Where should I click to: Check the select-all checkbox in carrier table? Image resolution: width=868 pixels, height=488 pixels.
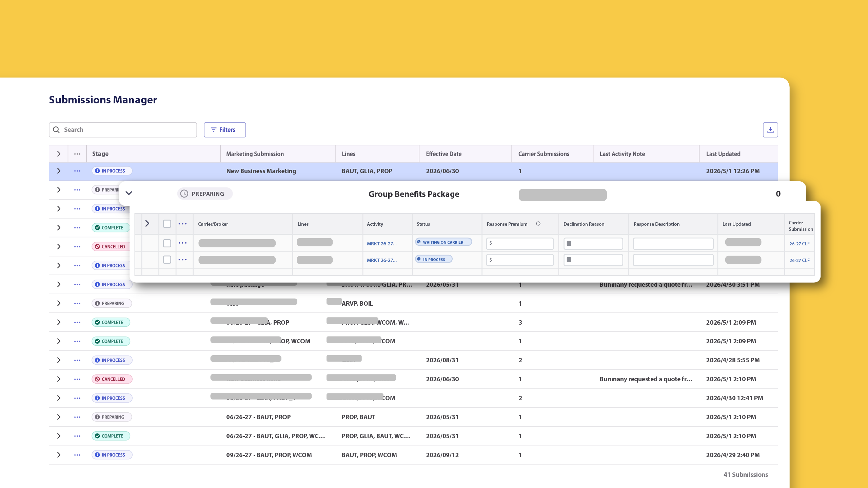(167, 224)
